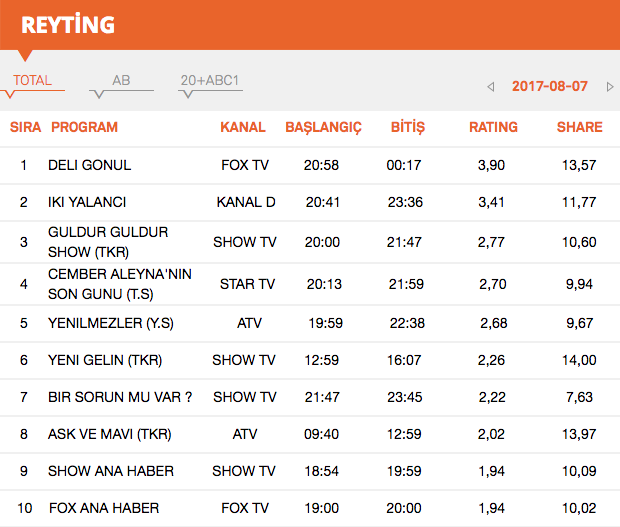620x527 pixels.
Task: Select GULDUR GULDUR SHOW (TKR) program
Action: (108, 242)
